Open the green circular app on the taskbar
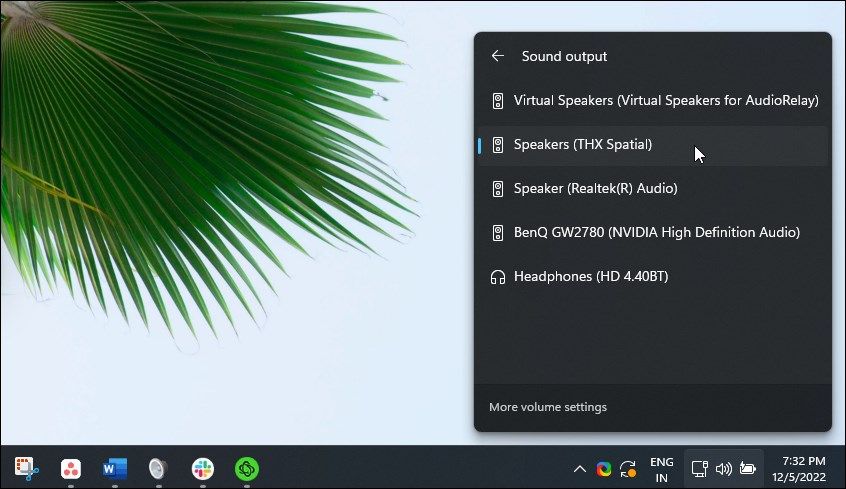This screenshot has height=489, width=846. [247, 468]
